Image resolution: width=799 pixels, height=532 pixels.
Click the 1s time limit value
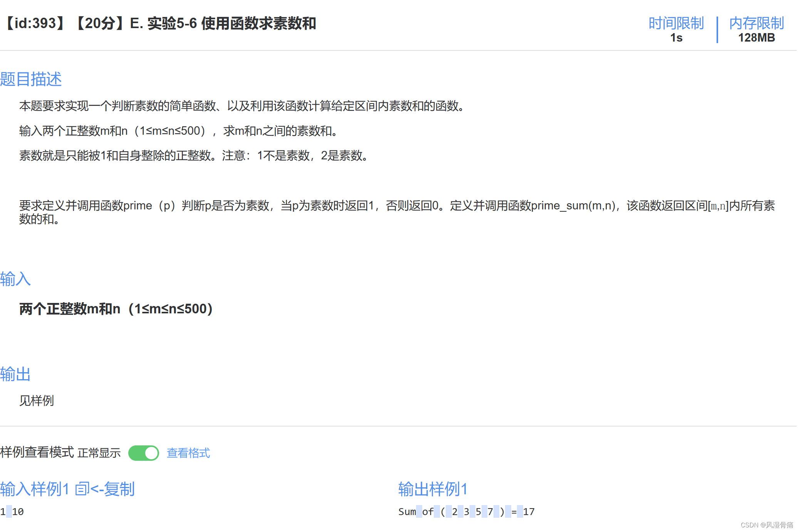click(x=676, y=38)
